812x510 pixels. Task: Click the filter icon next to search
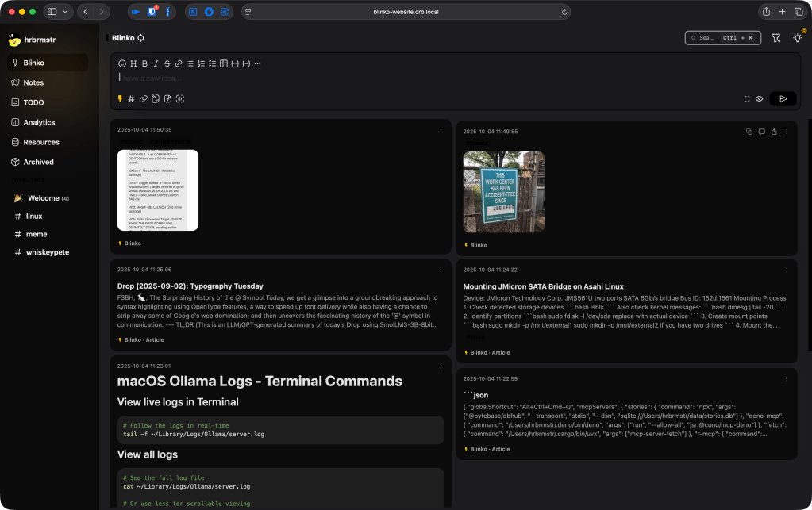pos(775,37)
